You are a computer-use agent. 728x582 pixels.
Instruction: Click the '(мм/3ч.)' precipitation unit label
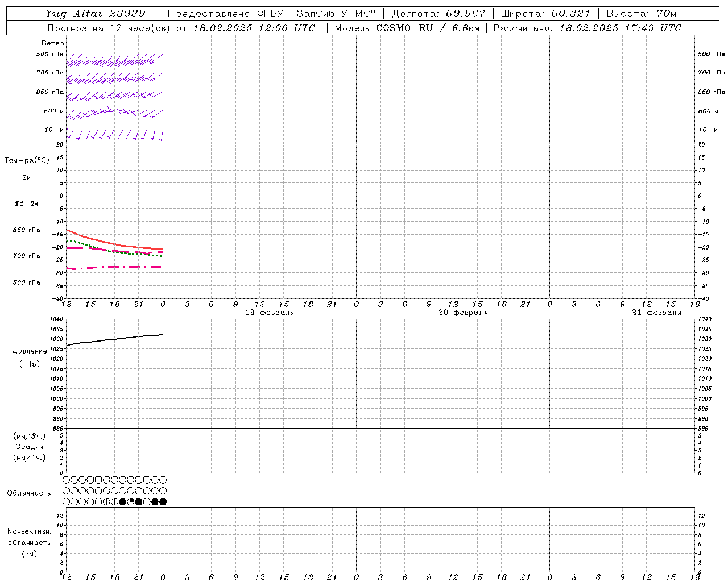[30, 436]
